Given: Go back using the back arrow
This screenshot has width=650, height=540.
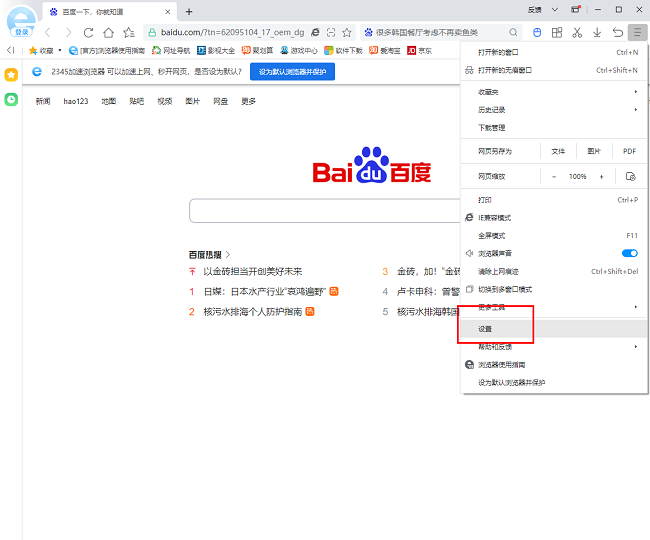Looking at the screenshot, I should pyautogui.click(x=48, y=32).
